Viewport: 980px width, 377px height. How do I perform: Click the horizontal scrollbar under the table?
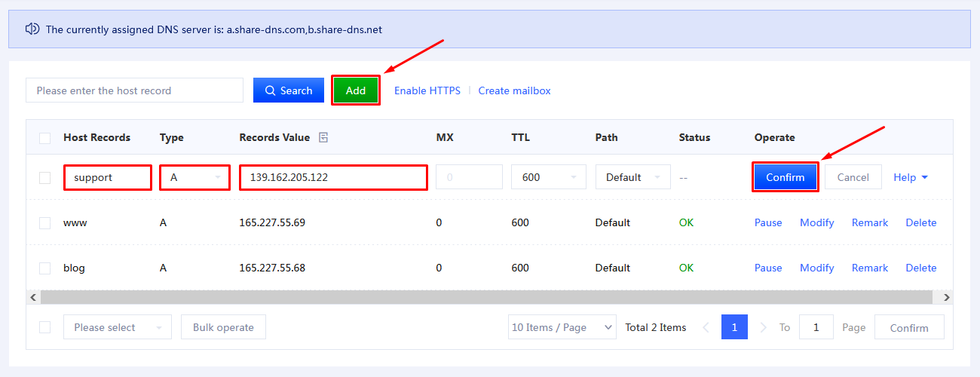482,297
